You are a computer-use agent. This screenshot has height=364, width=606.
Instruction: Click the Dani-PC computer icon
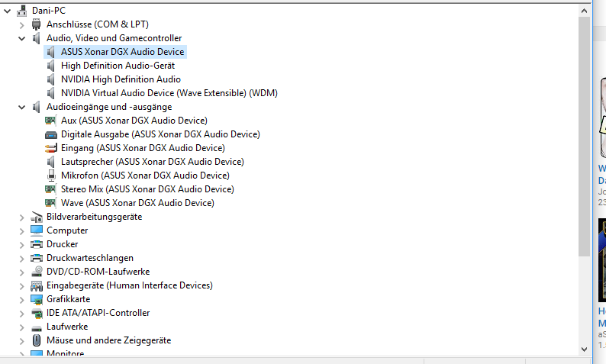(21, 11)
